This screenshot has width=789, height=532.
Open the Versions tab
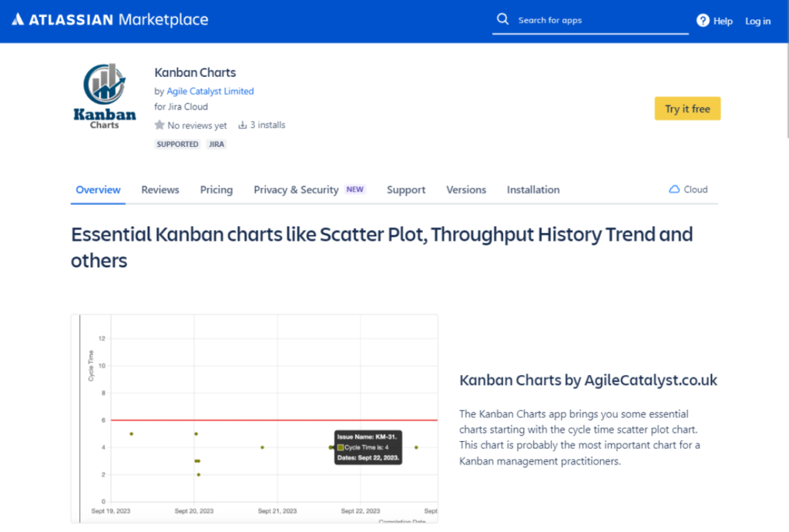(466, 189)
